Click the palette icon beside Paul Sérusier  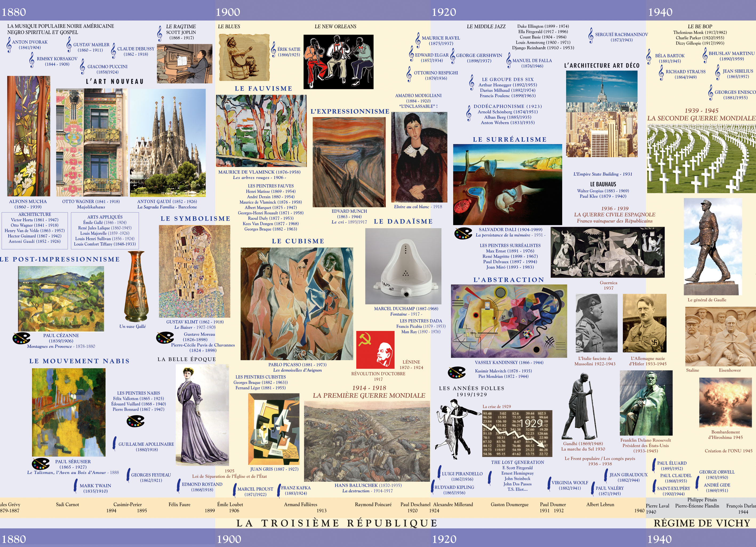point(41,464)
